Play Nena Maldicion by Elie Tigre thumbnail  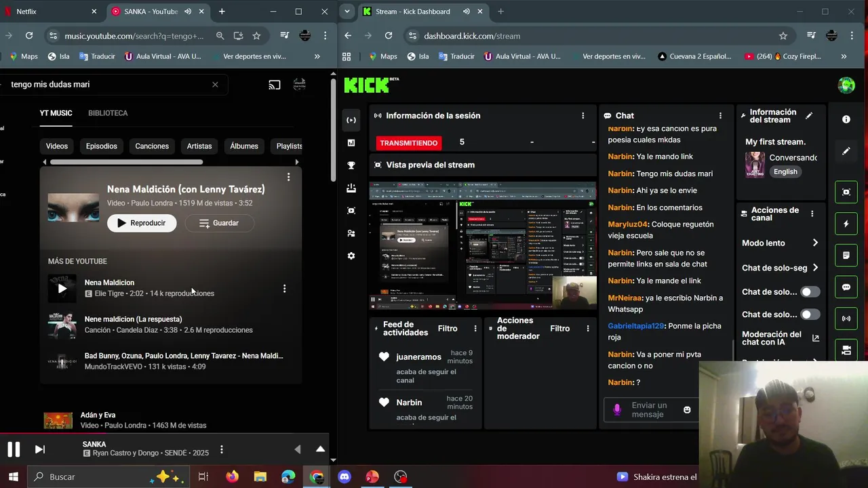pyautogui.click(x=62, y=288)
